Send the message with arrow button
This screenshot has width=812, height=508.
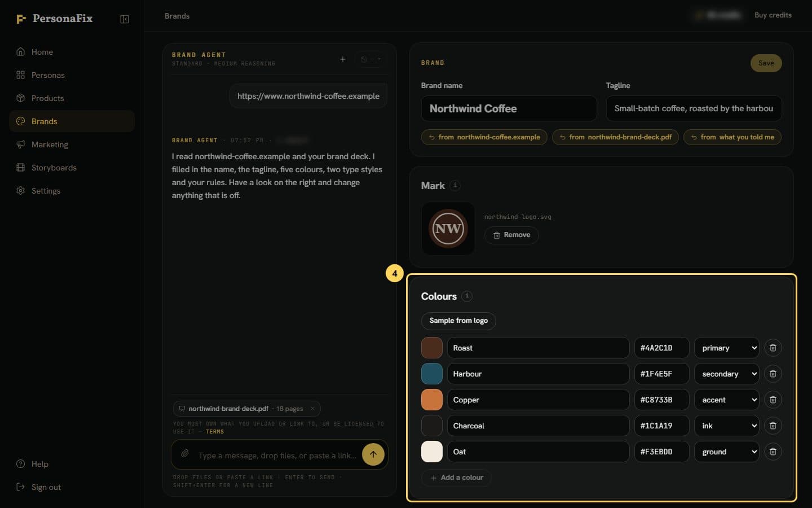coord(373,454)
